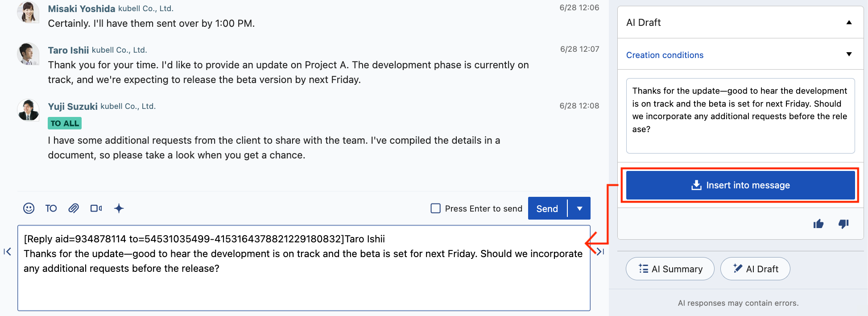Start a video call icon

pyautogui.click(x=96, y=208)
